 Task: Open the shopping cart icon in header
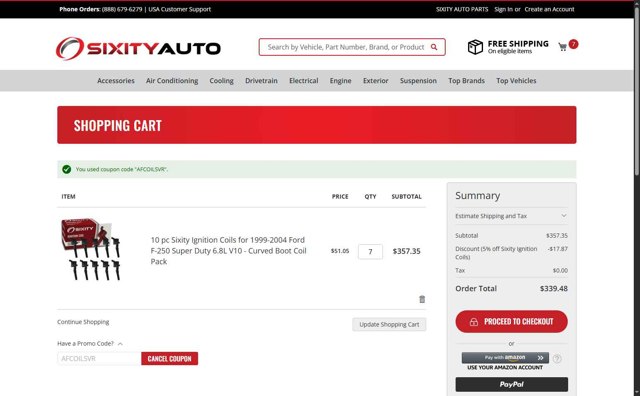562,47
